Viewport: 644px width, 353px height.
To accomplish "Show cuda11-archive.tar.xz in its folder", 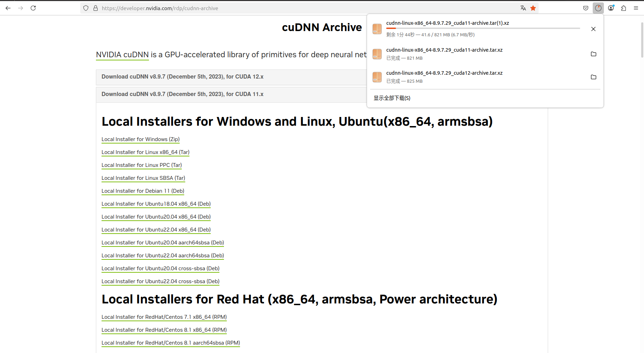I will point(593,54).
